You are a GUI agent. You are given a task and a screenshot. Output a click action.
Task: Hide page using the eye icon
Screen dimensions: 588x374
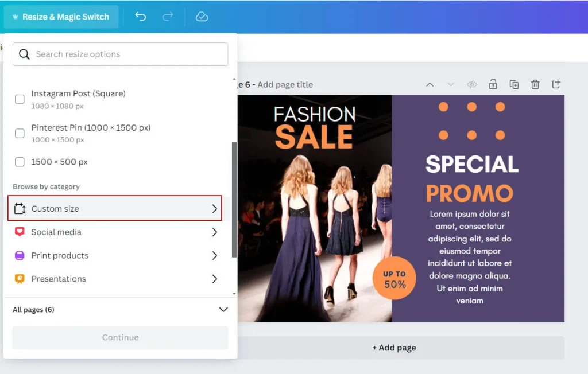(x=472, y=84)
